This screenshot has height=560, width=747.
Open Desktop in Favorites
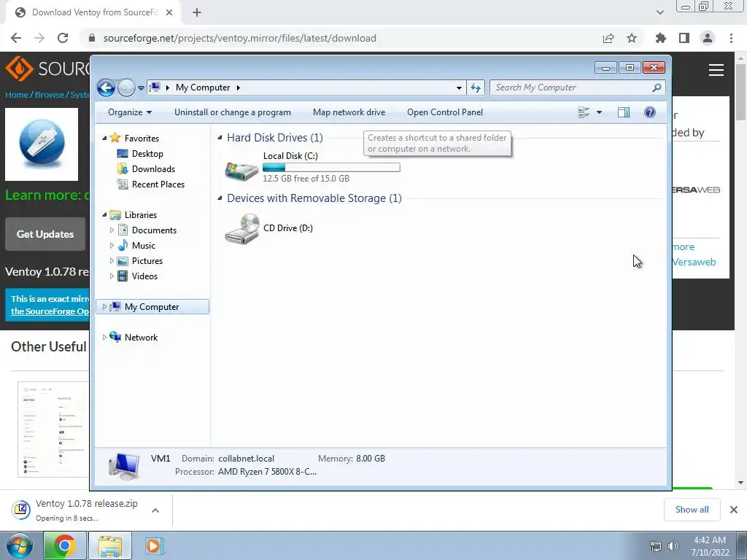point(147,154)
